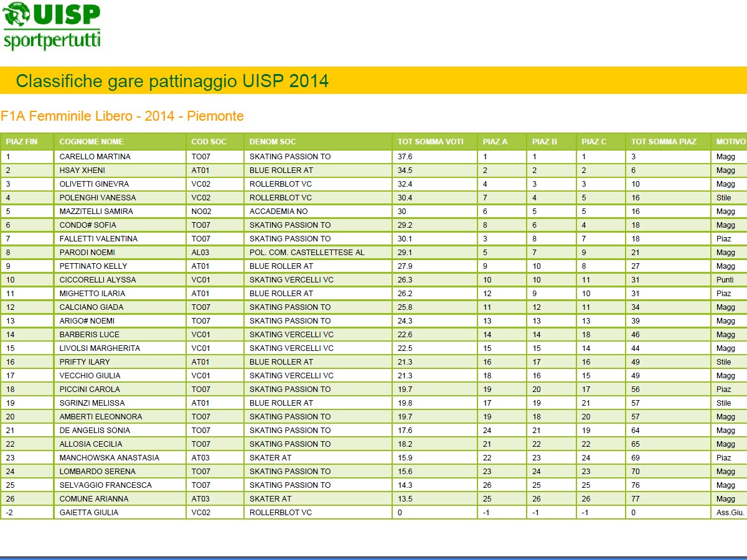Click 'BLUE ROLLER AT' in Hsay row
The width and height of the screenshot is (747, 560).
[x=281, y=170]
